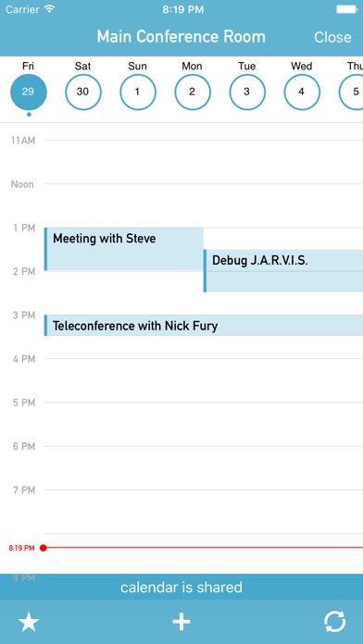
Task: Tap the empty 5 PM time slot
Action: click(x=204, y=425)
